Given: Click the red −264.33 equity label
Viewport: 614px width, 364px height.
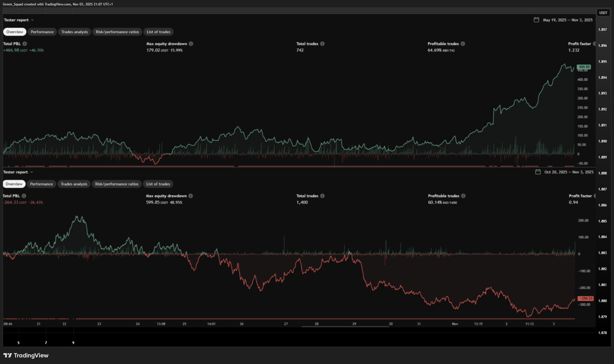Looking at the screenshot, I should pos(586,298).
